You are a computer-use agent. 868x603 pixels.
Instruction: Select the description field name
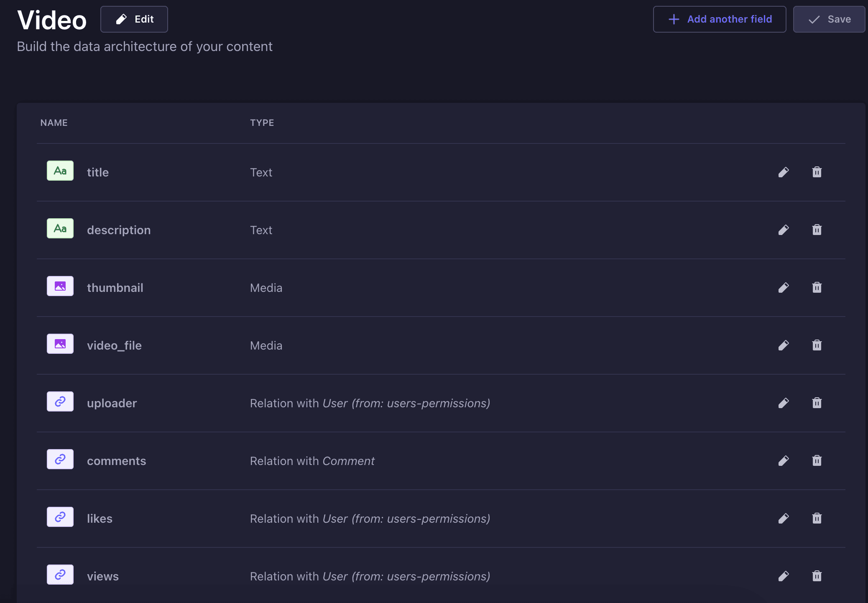119,230
